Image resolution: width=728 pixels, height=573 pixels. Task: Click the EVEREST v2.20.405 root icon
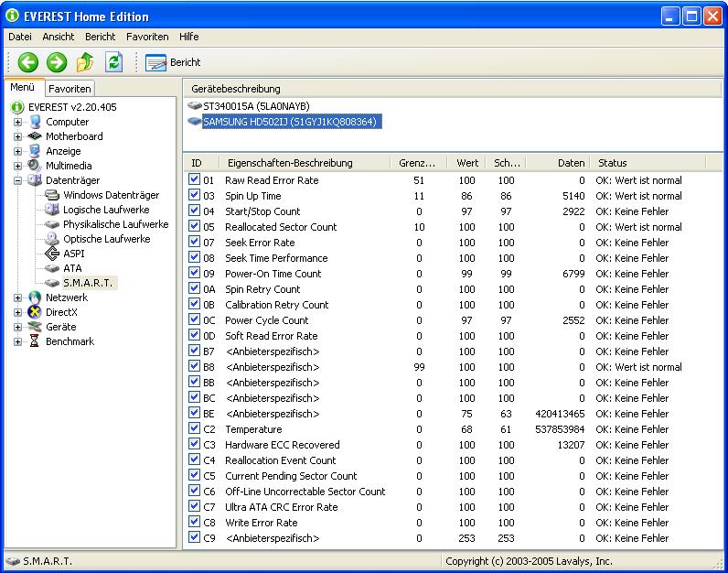[17, 107]
